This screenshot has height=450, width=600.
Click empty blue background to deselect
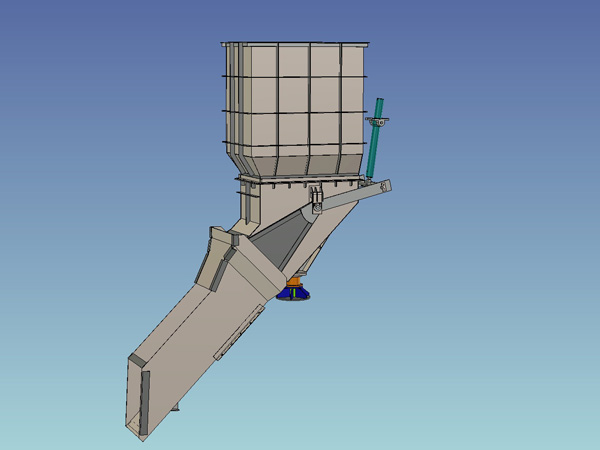(x=500, y=350)
